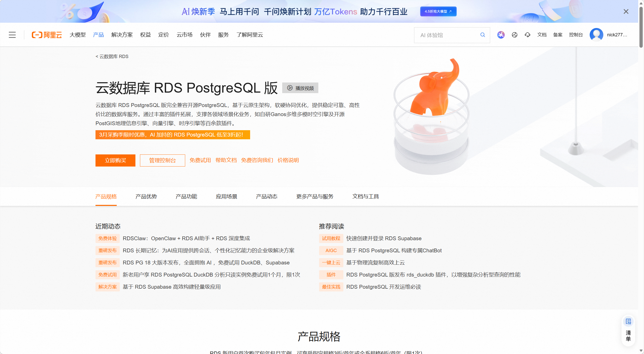644x354 pixels.
Task: Switch to the 应用场景 tab
Action: (x=226, y=197)
